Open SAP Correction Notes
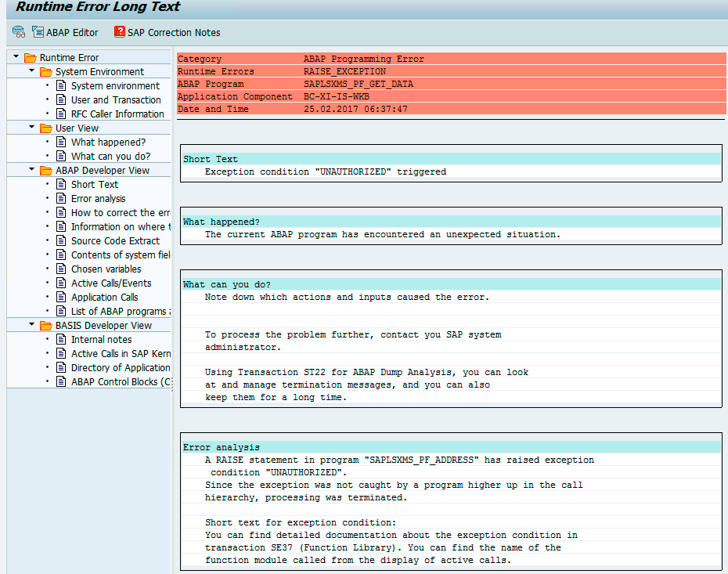 (x=168, y=32)
